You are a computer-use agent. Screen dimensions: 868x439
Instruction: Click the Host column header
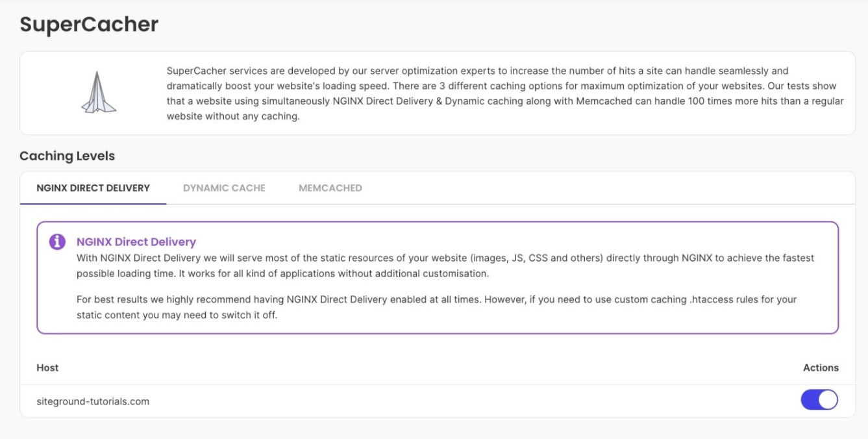[47, 368]
